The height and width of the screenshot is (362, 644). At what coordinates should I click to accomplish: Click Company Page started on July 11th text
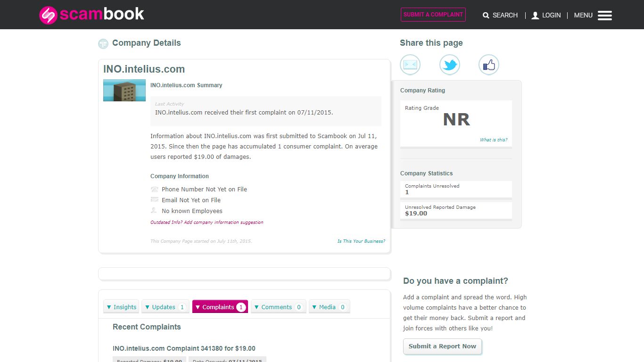(x=201, y=241)
